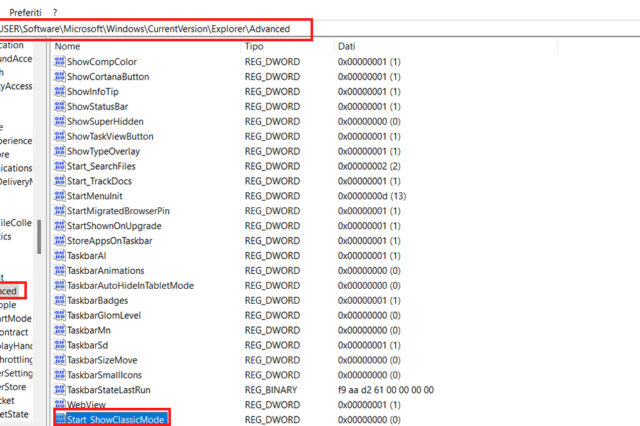Click the TaskbarStateLastRun binary value icon
The height and width of the screenshot is (426, 640).
coord(60,390)
